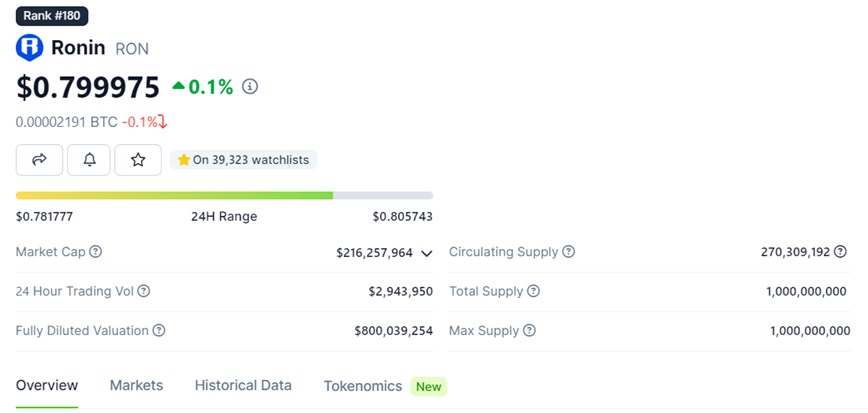Click the info icon beside price change

250,87
